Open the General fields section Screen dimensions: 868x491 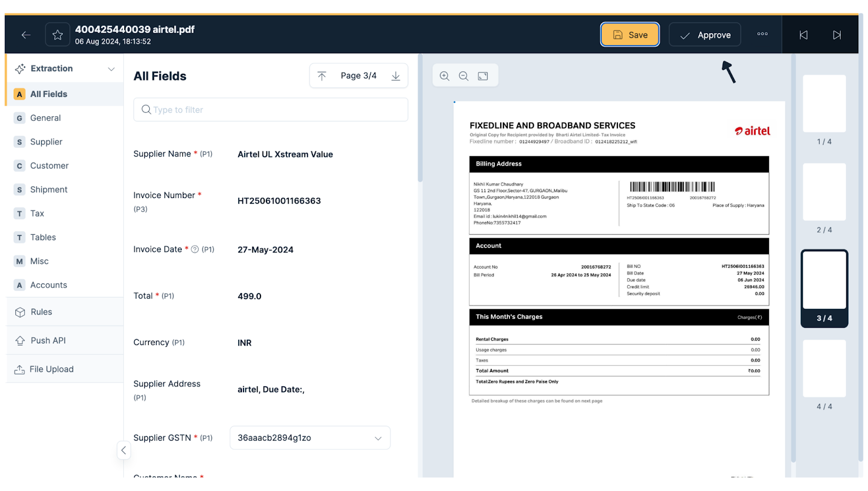pyautogui.click(x=65, y=118)
